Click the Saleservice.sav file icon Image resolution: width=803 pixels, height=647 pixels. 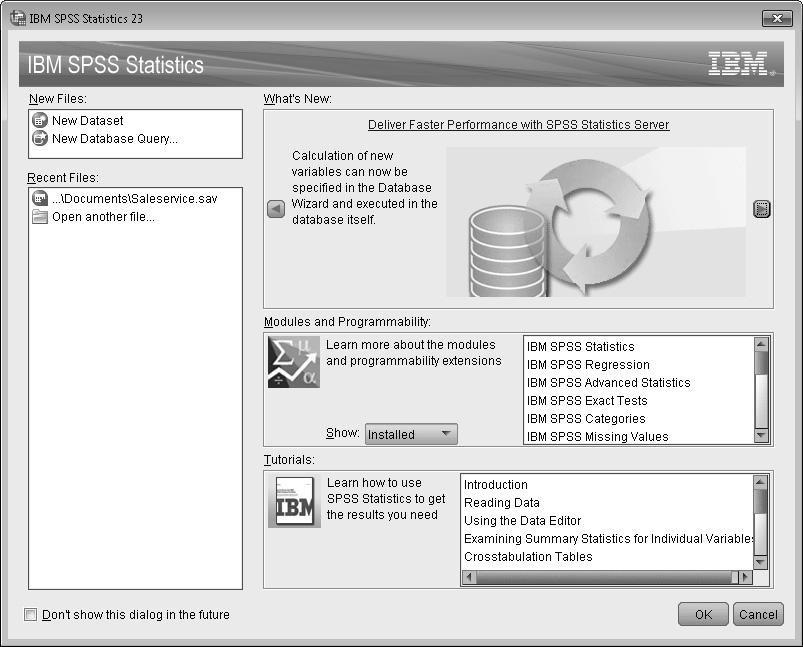[x=40, y=198]
